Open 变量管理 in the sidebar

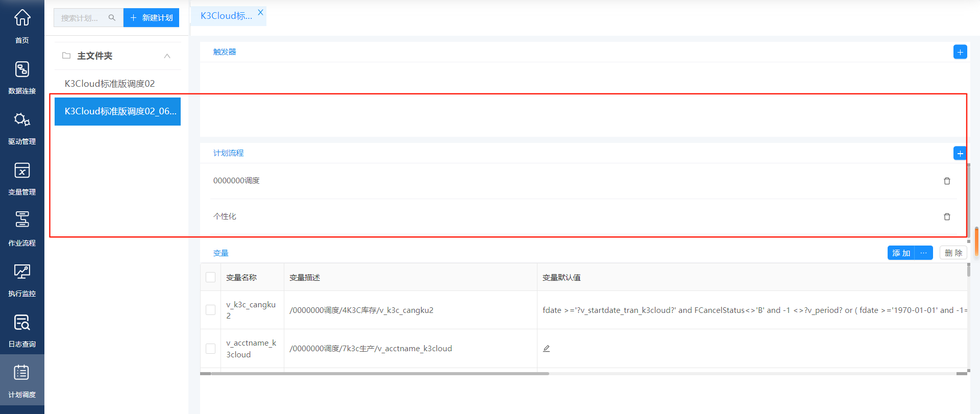(22, 178)
